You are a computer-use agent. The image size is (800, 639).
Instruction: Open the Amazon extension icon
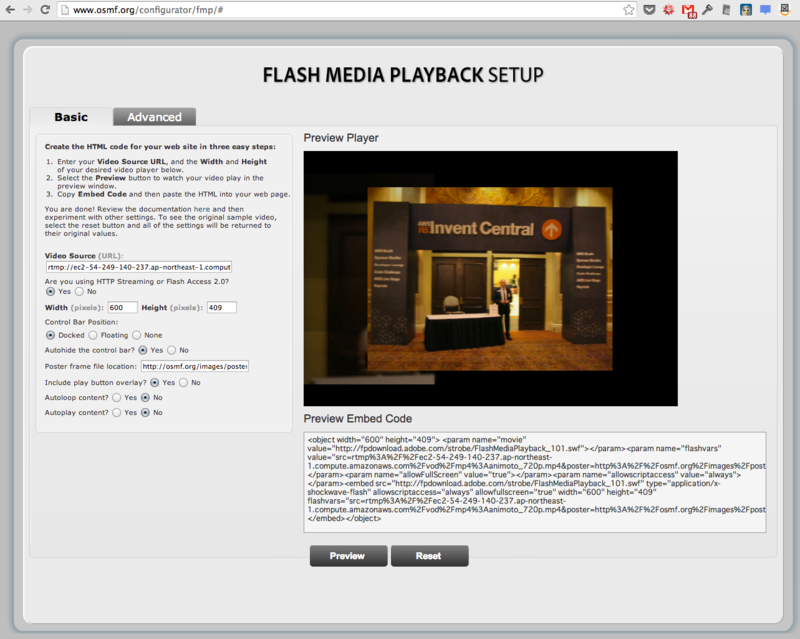pyautogui.click(x=785, y=10)
